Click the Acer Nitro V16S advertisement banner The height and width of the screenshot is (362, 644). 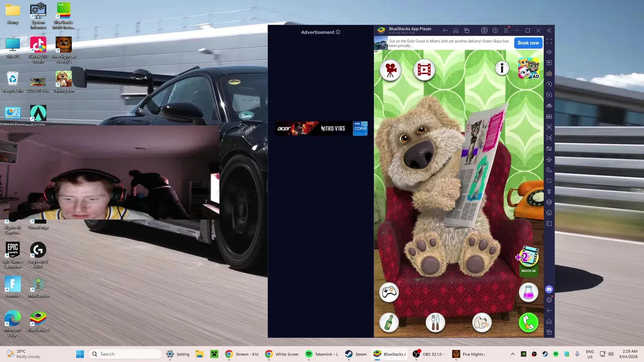click(x=321, y=128)
